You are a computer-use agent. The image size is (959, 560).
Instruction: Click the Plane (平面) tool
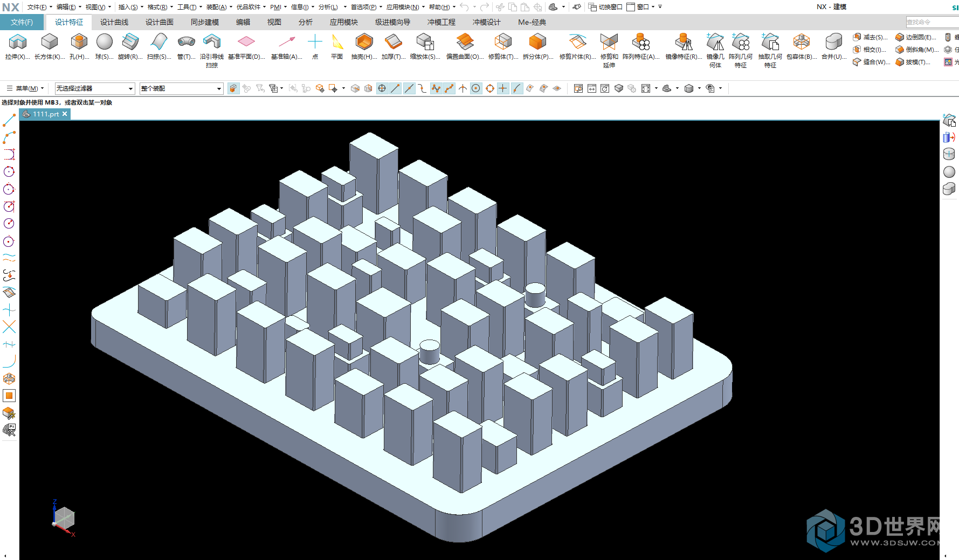tap(337, 46)
